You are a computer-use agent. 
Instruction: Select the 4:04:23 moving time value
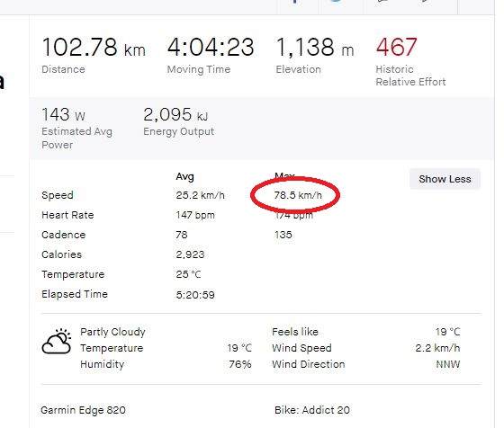211,47
